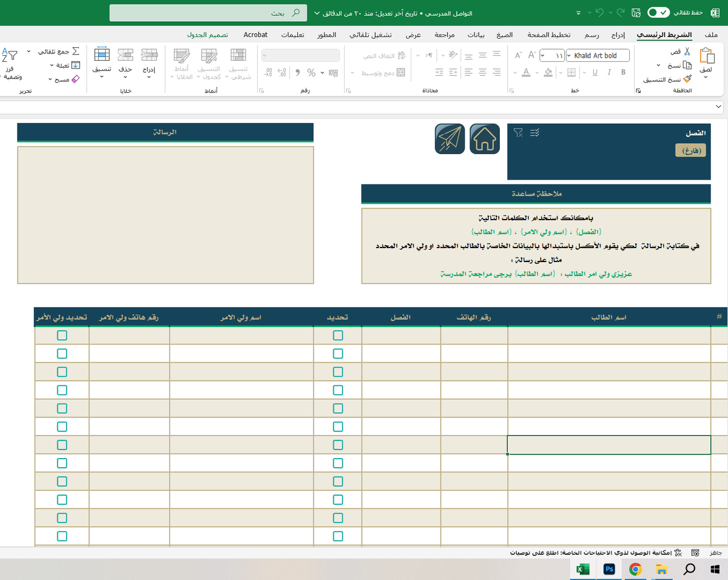Expand the formula bar chevron
Screen dimensions: 728x580
[720, 107]
